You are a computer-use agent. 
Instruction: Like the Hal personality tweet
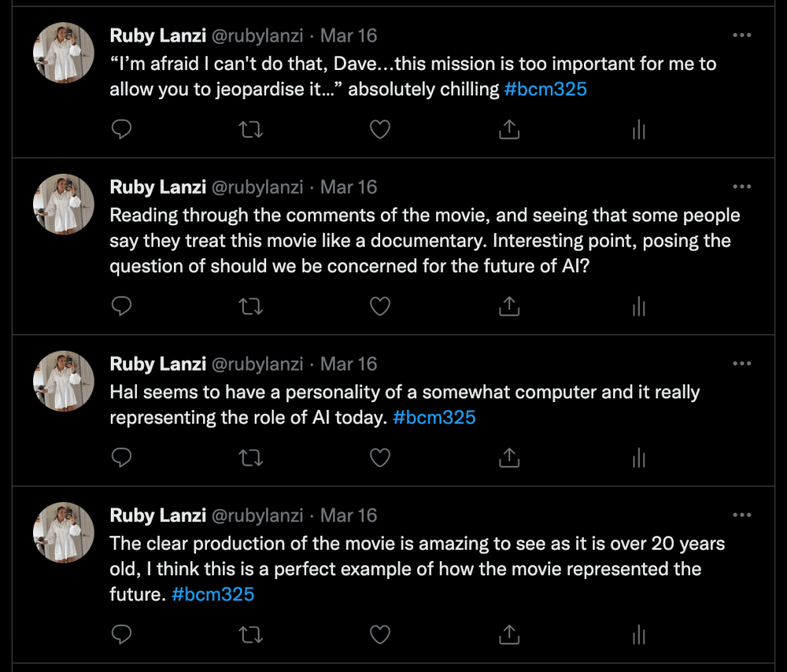tap(380, 458)
